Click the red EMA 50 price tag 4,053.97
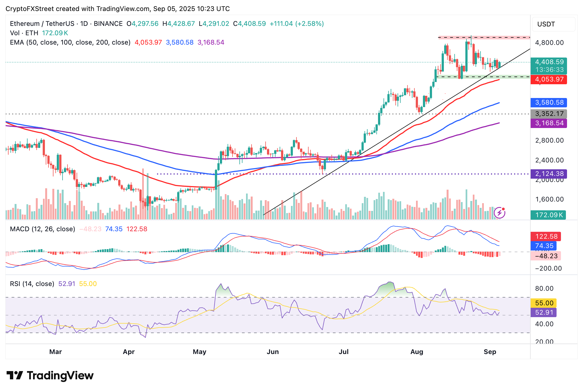Image resolution: width=583 pixels, height=392 pixels. [549, 80]
